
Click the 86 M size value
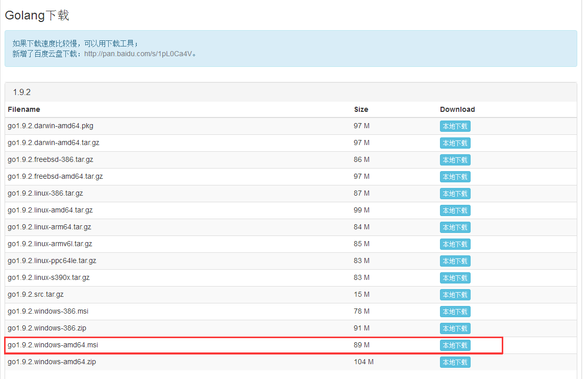361,159
